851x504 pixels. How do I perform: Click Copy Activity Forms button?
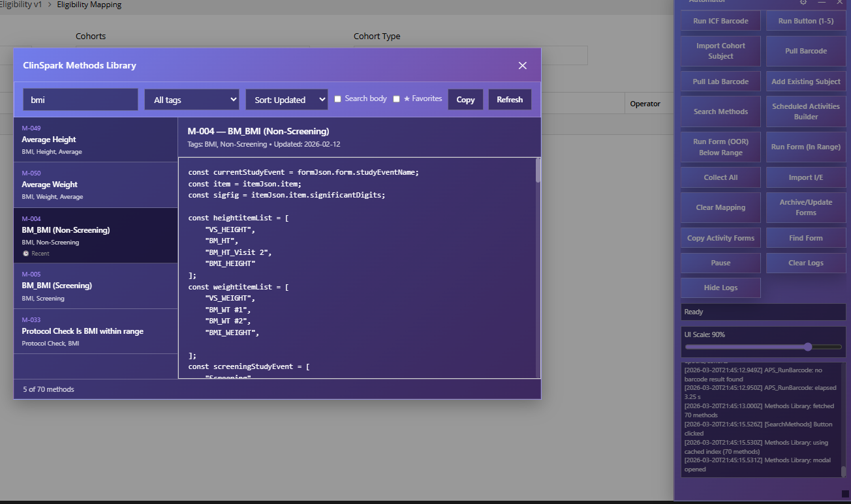coord(720,238)
